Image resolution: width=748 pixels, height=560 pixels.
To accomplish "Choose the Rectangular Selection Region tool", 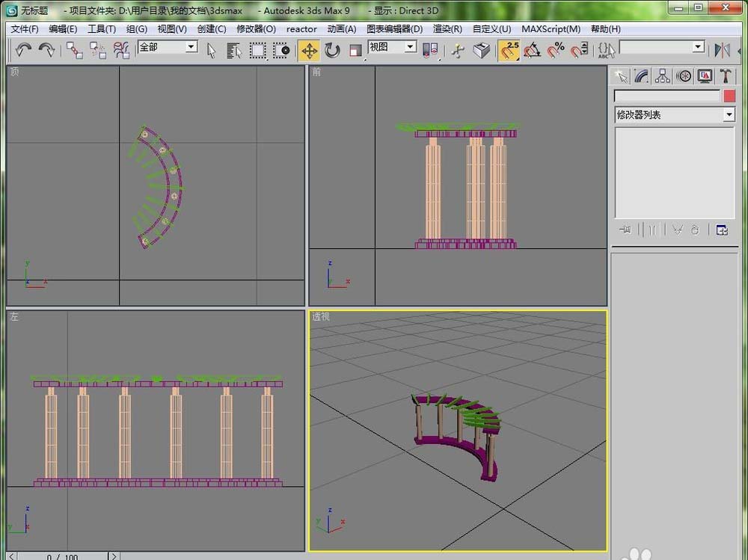I will pyautogui.click(x=257, y=50).
